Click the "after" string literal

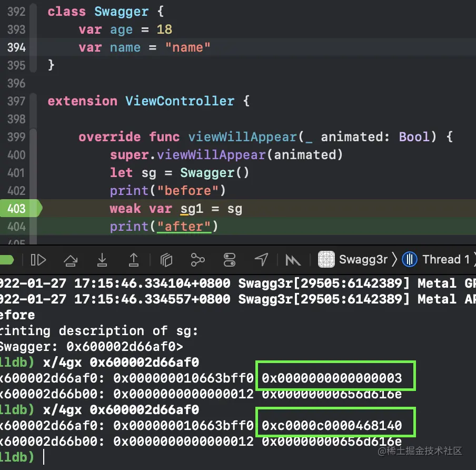tap(184, 227)
